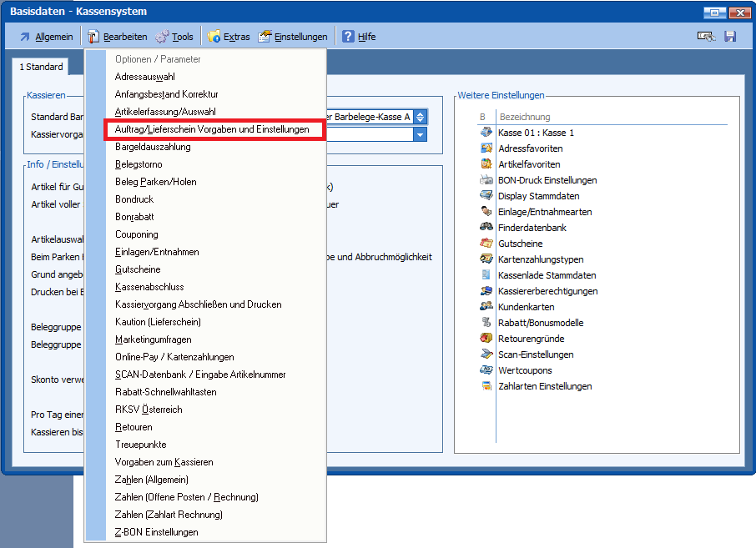Open the Tools toolbar menu
This screenshot has height=548, width=756.
pos(174,37)
